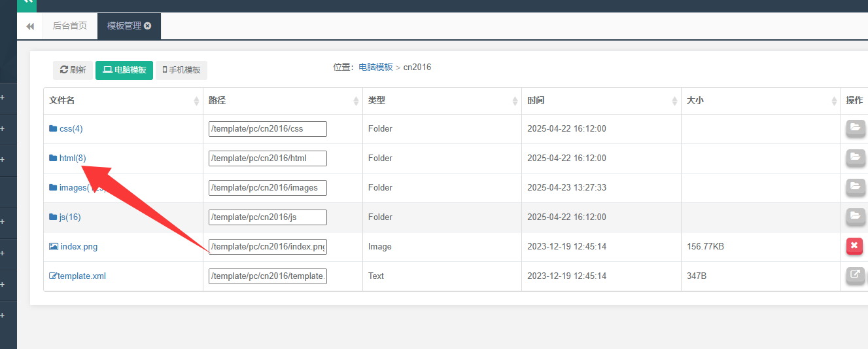Viewport: 868px width, 349px height.
Task: Sort the table by 时间 column
Action: pyautogui.click(x=674, y=101)
